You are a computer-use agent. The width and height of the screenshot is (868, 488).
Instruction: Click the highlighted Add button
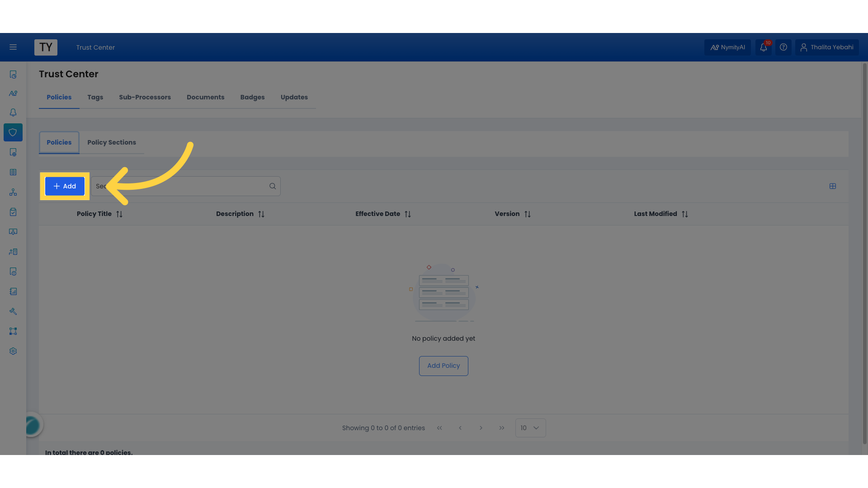[65, 186]
